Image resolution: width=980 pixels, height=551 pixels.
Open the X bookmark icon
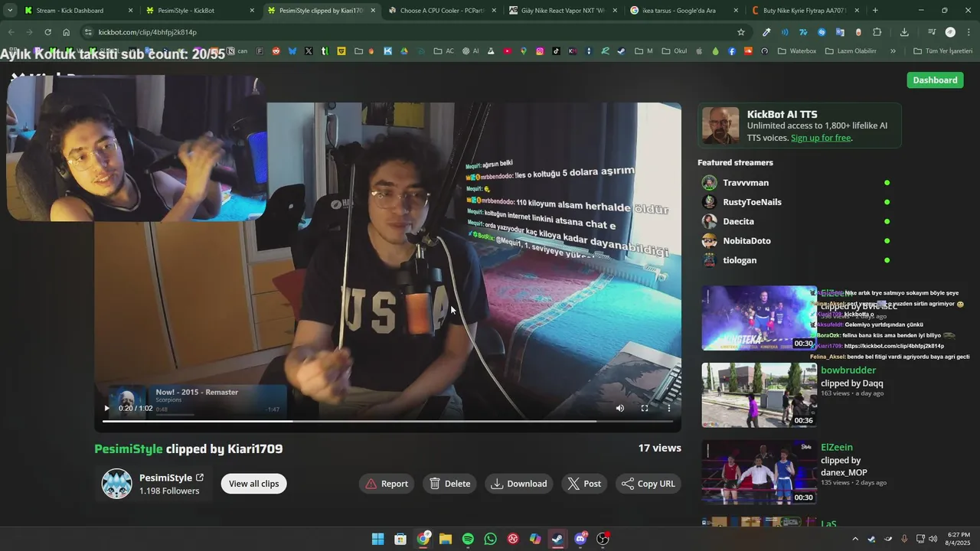tap(309, 51)
